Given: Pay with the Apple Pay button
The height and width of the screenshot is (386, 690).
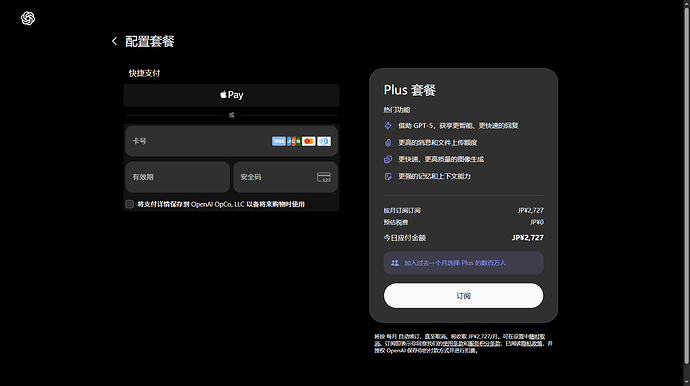Looking at the screenshot, I should tap(231, 95).
